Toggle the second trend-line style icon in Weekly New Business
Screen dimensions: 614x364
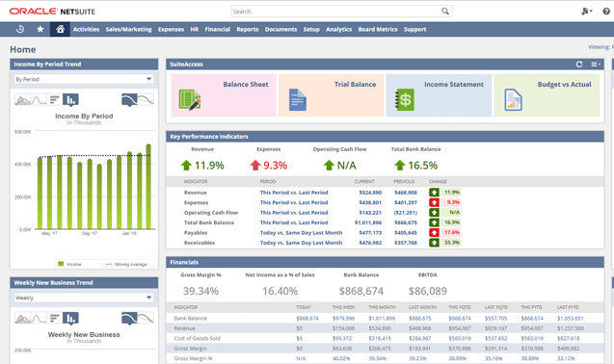(x=146, y=318)
